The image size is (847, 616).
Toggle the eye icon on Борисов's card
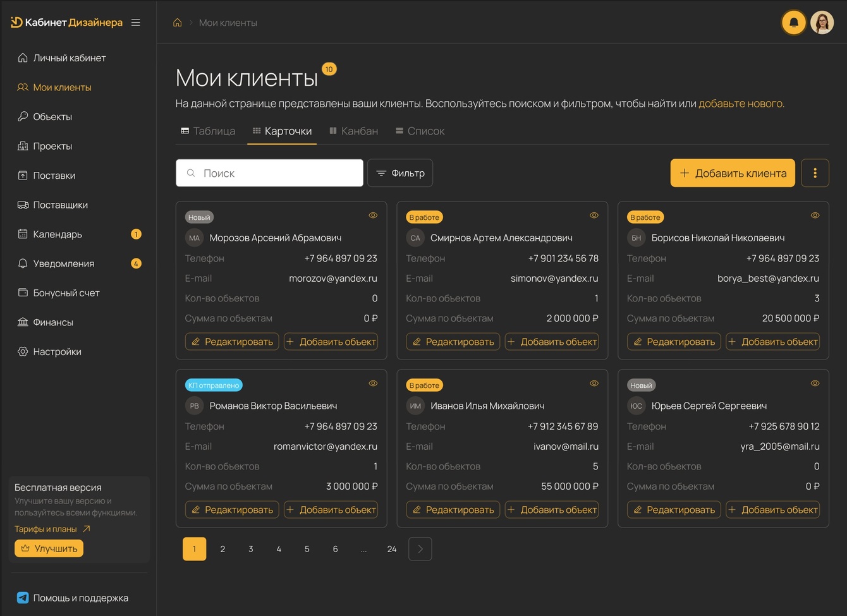tap(815, 215)
